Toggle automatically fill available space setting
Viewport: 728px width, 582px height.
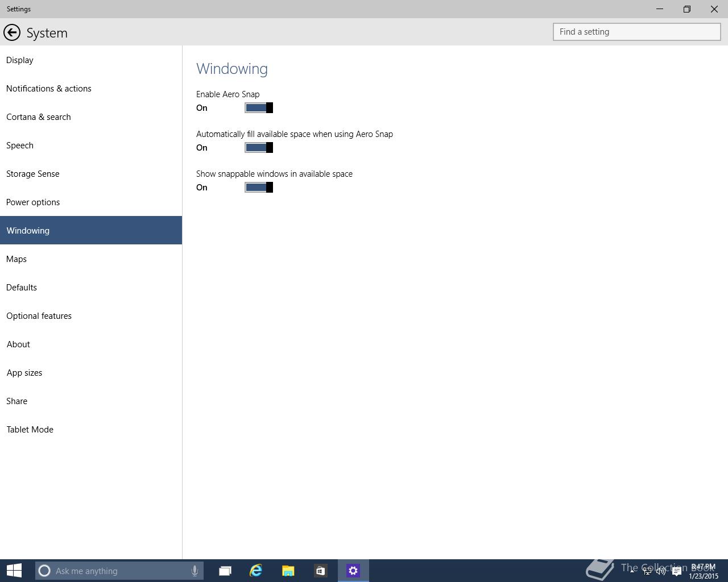[x=259, y=147]
